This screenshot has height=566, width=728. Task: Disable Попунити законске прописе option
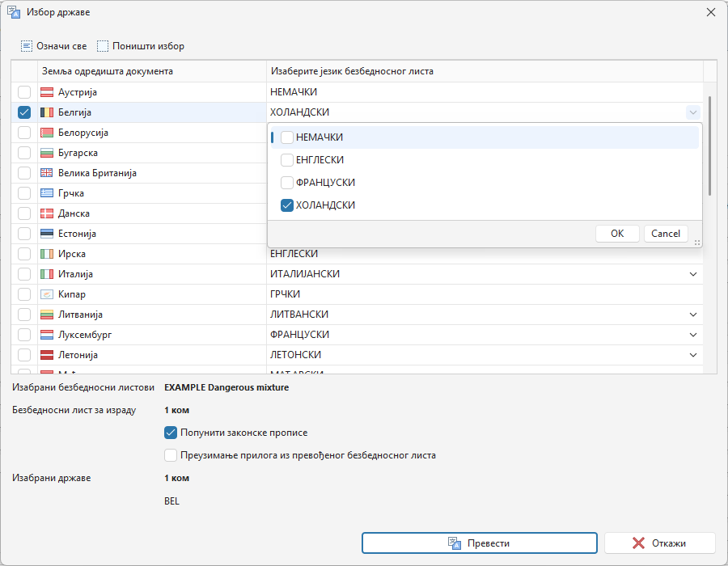click(171, 433)
